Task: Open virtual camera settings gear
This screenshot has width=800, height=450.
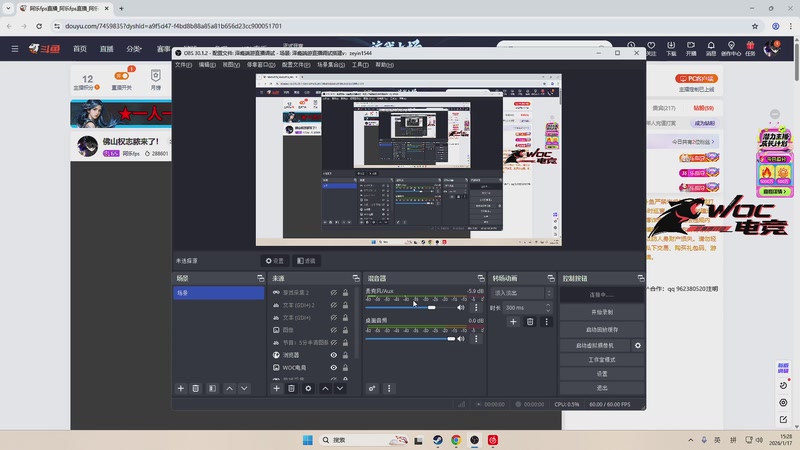Action: (x=638, y=345)
